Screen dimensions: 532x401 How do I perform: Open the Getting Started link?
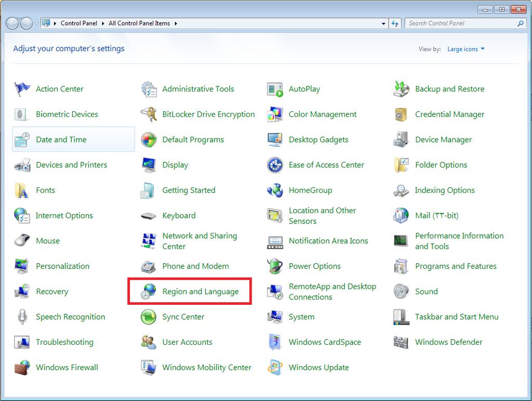coord(189,190)
